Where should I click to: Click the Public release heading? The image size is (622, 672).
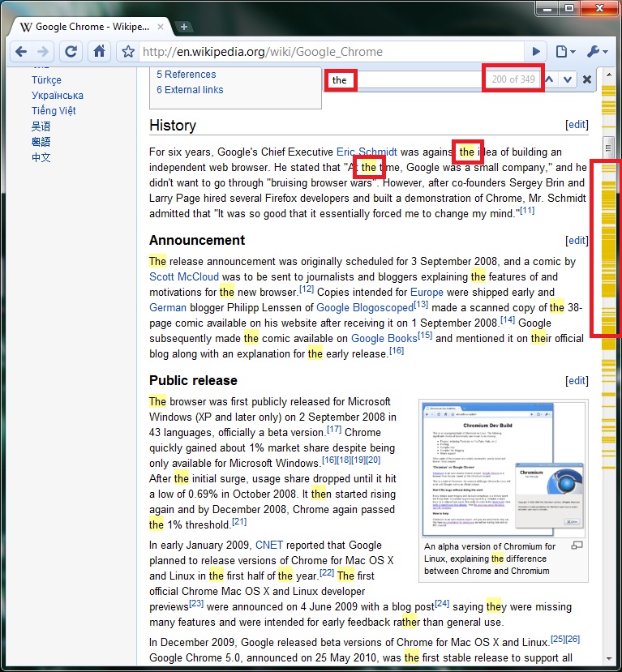(x=193, y=380)
